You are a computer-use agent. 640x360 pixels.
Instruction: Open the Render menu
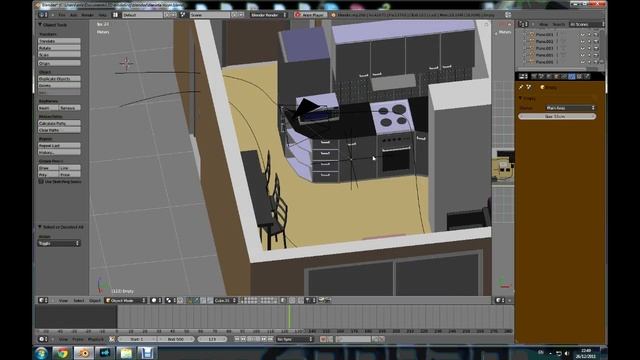87,15
